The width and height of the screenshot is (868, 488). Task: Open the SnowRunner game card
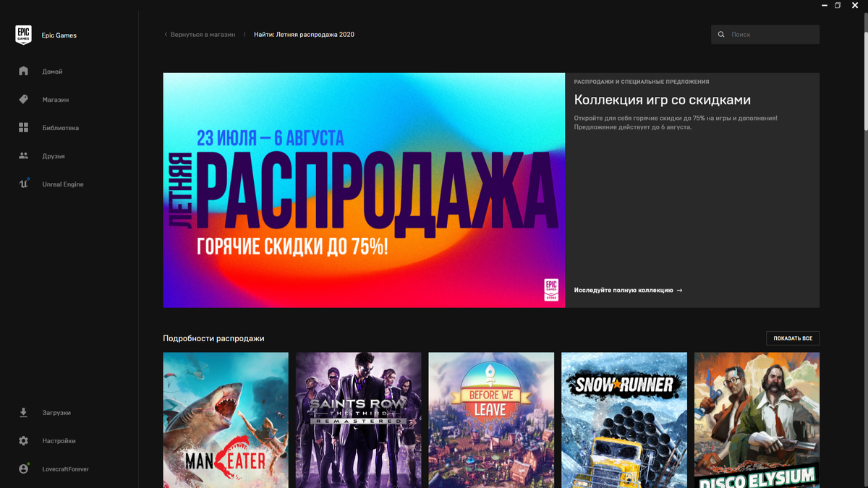tap(624, 420)
